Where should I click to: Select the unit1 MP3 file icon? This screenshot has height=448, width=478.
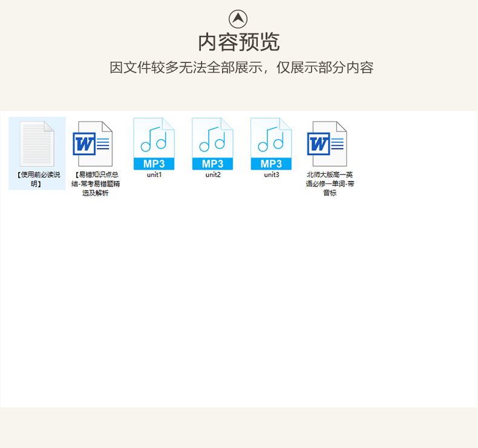pos(154,143)
